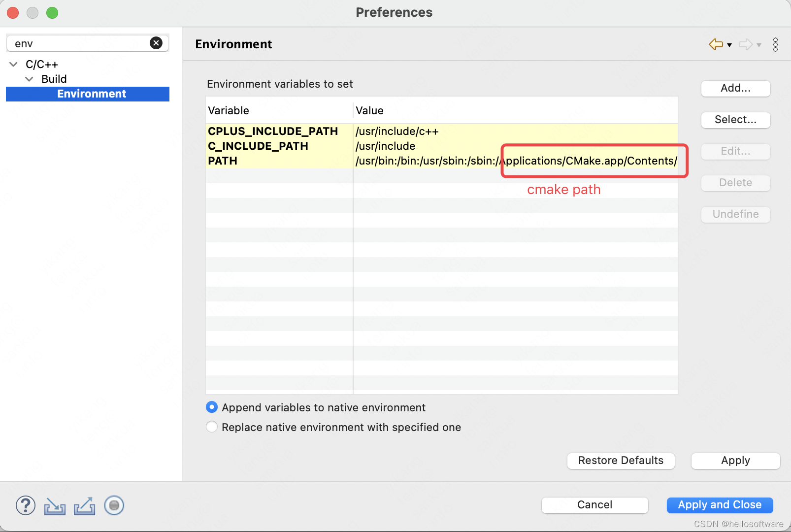The image size is (791, 532).
Task: Collapse the Build tree node
Action: pyautogui.click(x=30, y=79)
